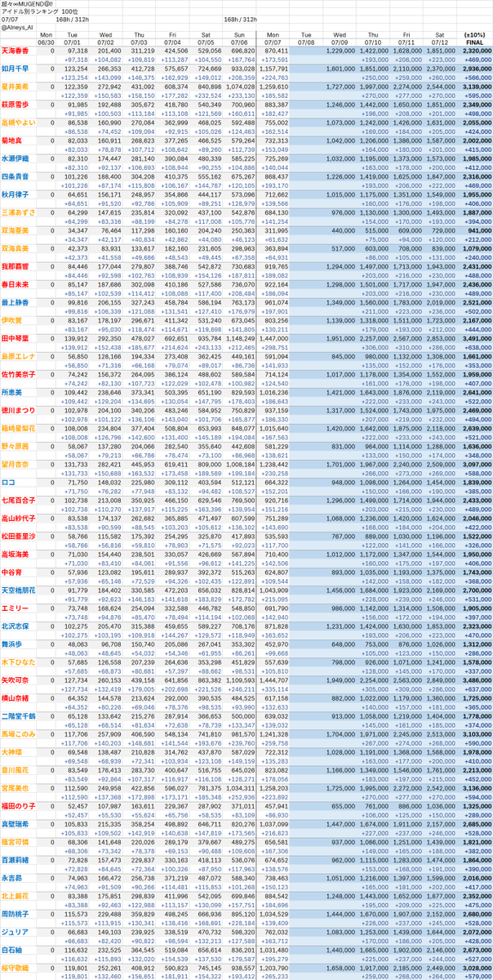Viewport: 493px width, 980px height.
Task: Select the 水瀬伊織 name cell
Action: pos(17,157)
